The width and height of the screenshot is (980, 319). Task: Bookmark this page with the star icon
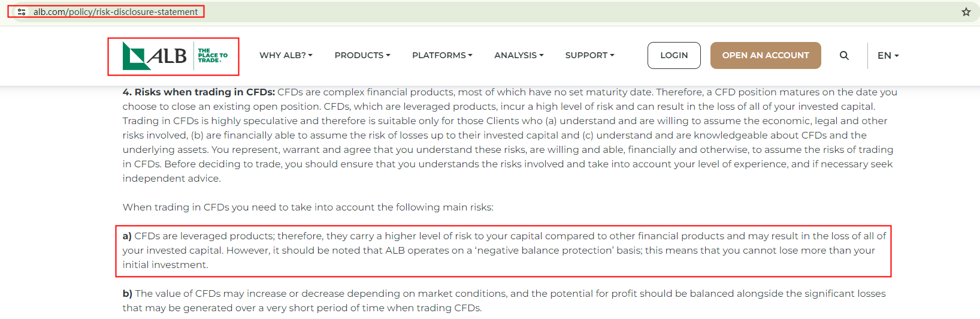coord(966,12)
